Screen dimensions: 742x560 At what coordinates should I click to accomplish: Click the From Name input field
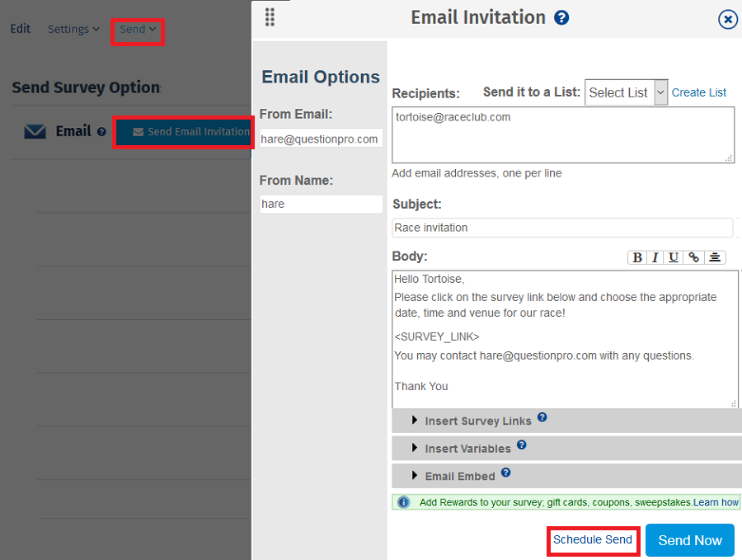[x=321, y=204]
